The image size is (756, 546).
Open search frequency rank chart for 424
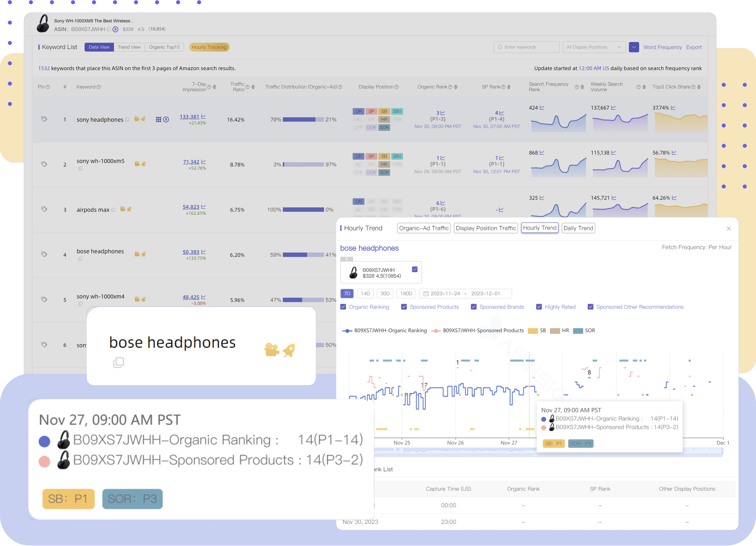pos(542,108)
